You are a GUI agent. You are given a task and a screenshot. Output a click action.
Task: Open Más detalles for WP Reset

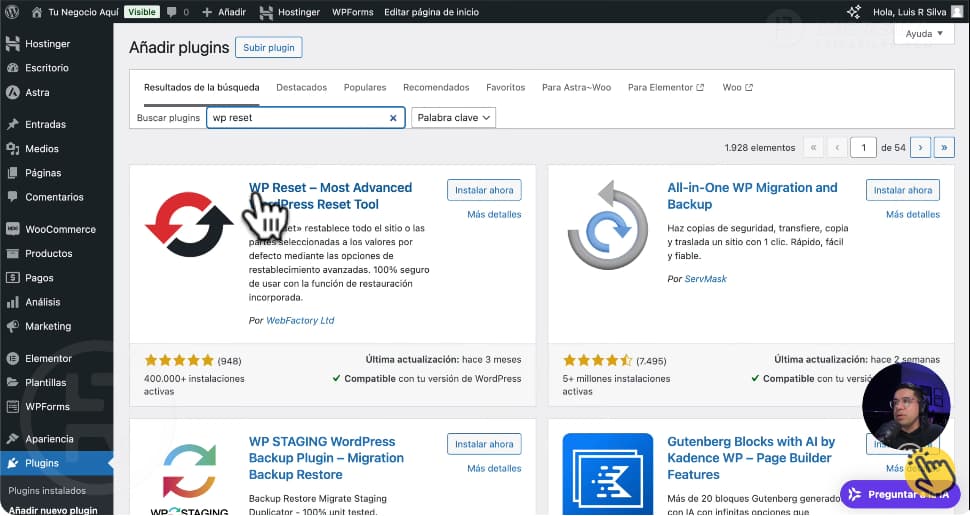coord(494,214)
